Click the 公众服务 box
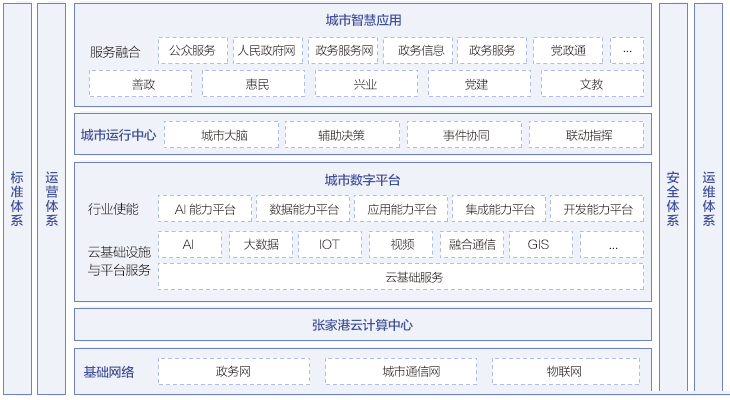Viewport: 730px width, 400px height. click(x=192, y=51)
